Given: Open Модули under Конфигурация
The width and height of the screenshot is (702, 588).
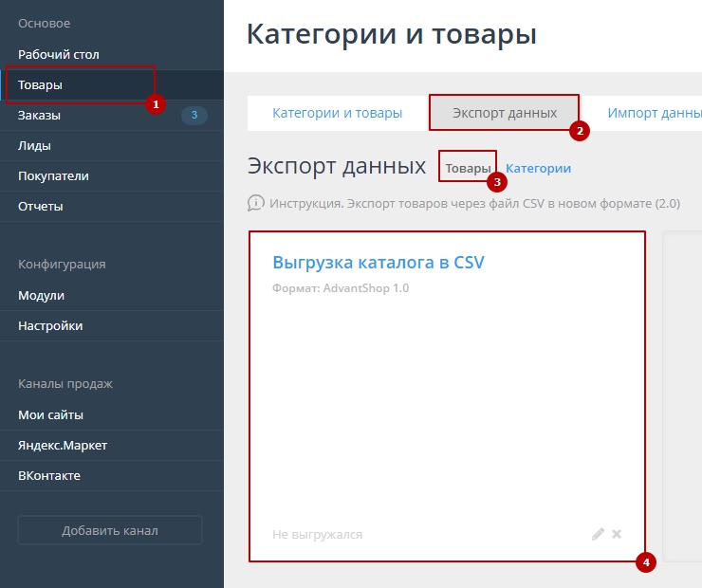Looking at the screenshot, I should pyautogui.click(x=42, y=295).
